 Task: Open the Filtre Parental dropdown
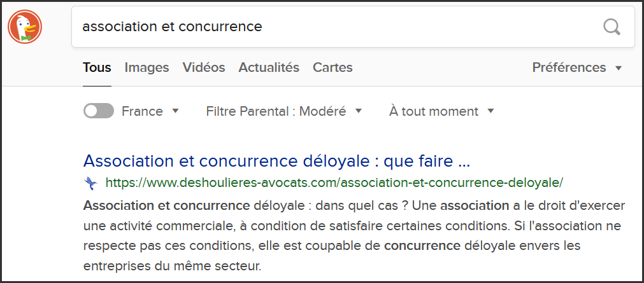[x=283, y=111]
